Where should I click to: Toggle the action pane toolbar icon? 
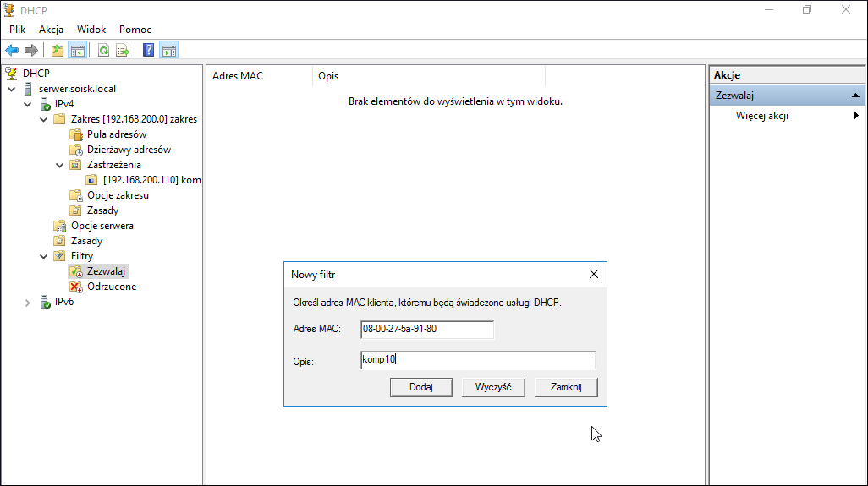point(169,51)
